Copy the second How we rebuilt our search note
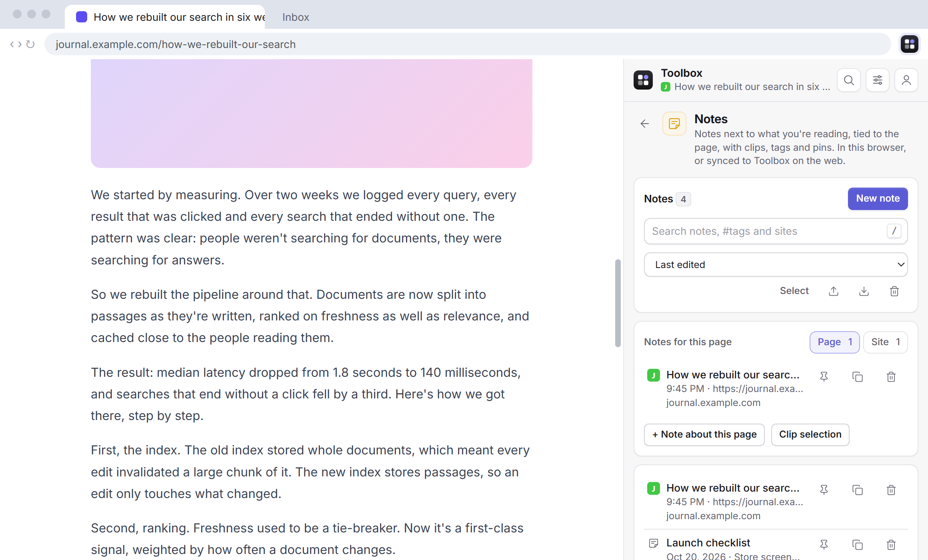The height and width of the screenshot is (560, 928). (x=858, y=490)
